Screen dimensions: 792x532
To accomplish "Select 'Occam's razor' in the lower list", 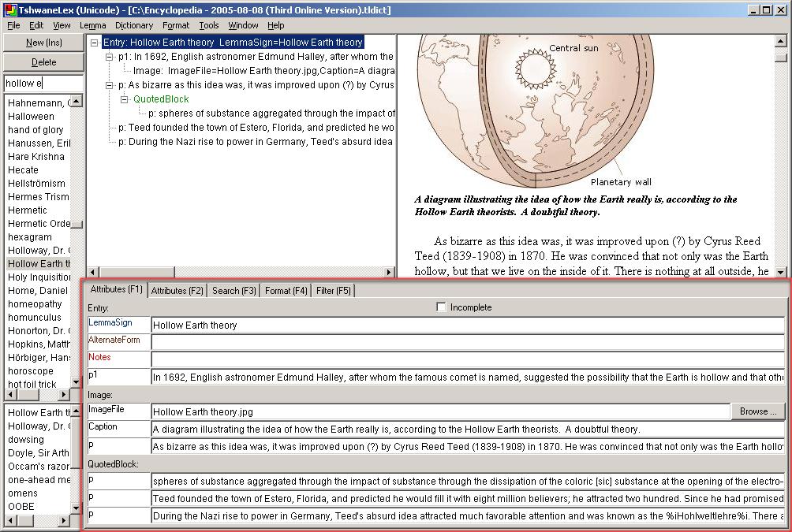I will 39,467.
